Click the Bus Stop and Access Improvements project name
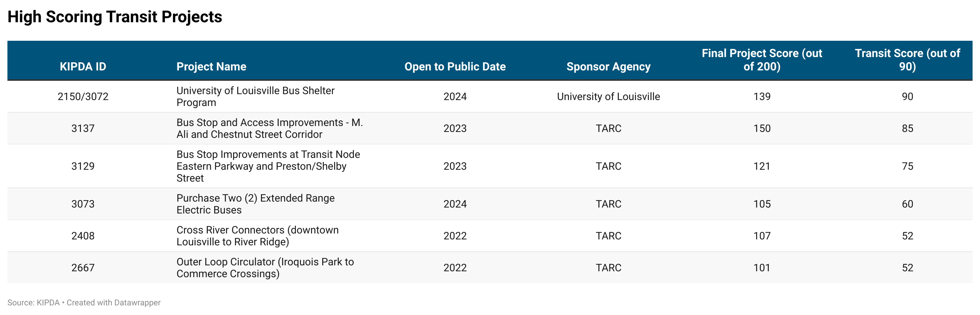This screenshot has width=980, height=315. [x=269, y=129]
